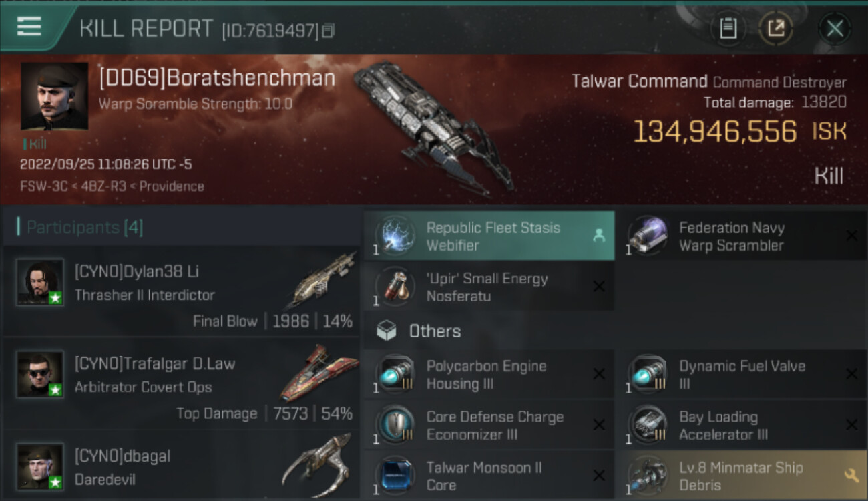
Task: Copy the kill report ID
Action: (328, 31)
